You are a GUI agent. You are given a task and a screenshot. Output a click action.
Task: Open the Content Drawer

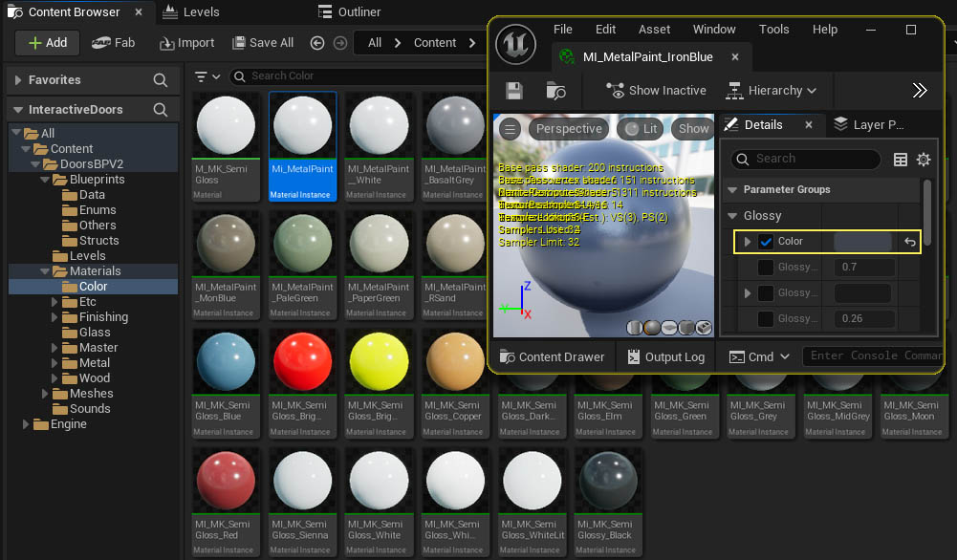pos(552,356)
